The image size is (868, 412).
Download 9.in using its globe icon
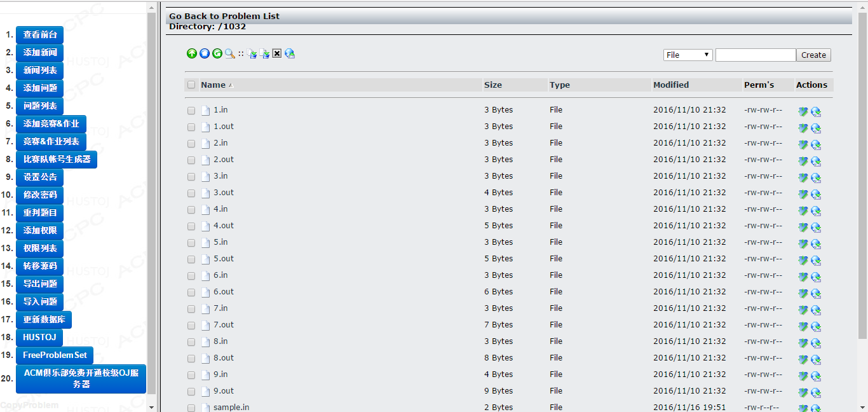point(816,376)
